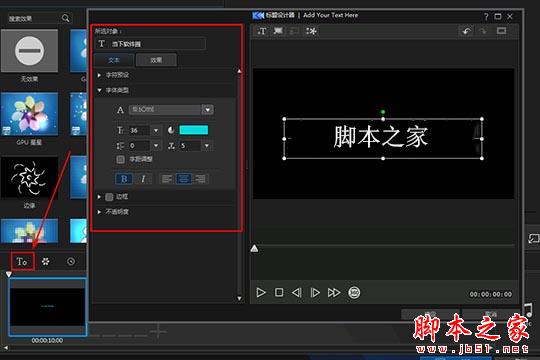Screen dimensions: 540x360
Task: Click the insert image icon in designer toolbar
Action: click(x=278, y=31)
